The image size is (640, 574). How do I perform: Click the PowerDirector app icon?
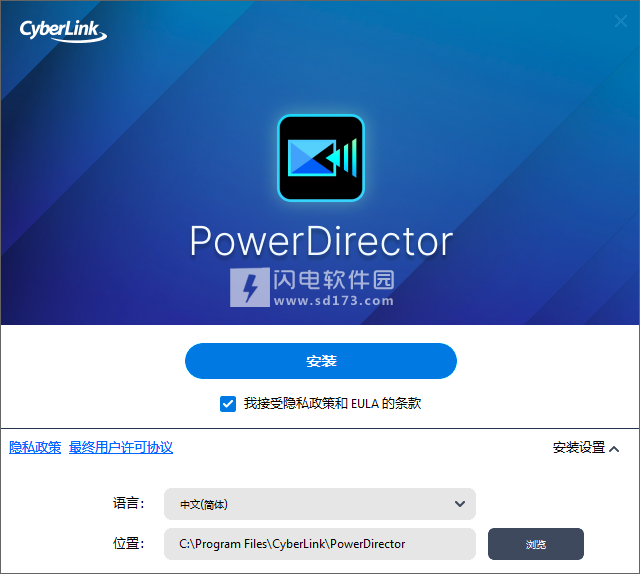tap(320, 159)
